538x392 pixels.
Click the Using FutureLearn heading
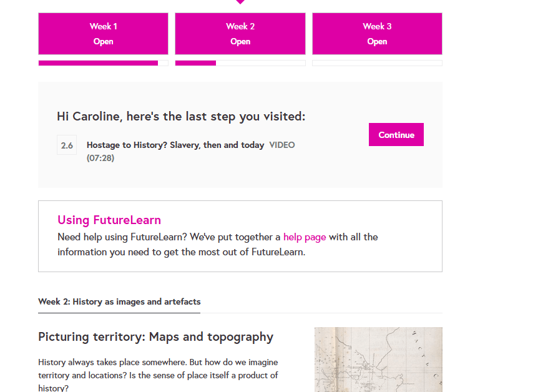pos(109,220)
